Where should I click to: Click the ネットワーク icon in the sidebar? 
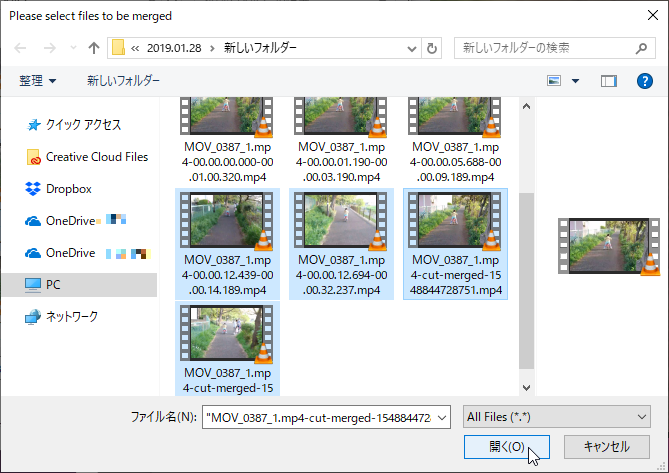[x=33, y=317]
